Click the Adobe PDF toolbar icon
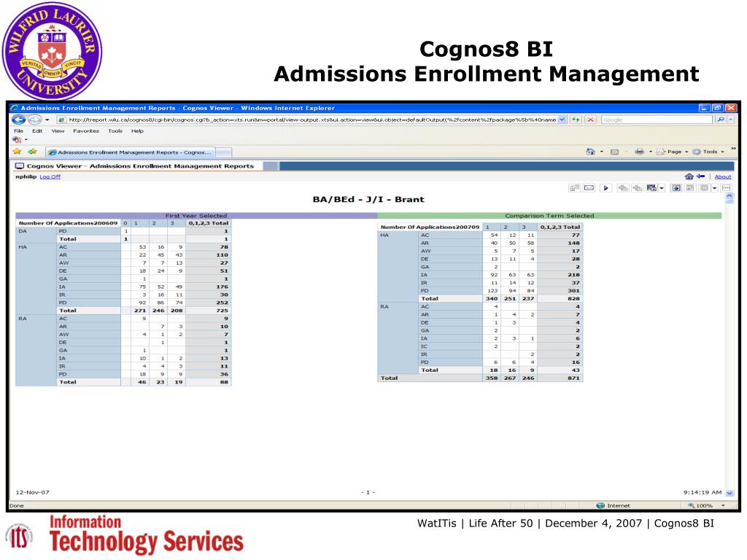Viewport: 747px width, 560px height. 18,140
